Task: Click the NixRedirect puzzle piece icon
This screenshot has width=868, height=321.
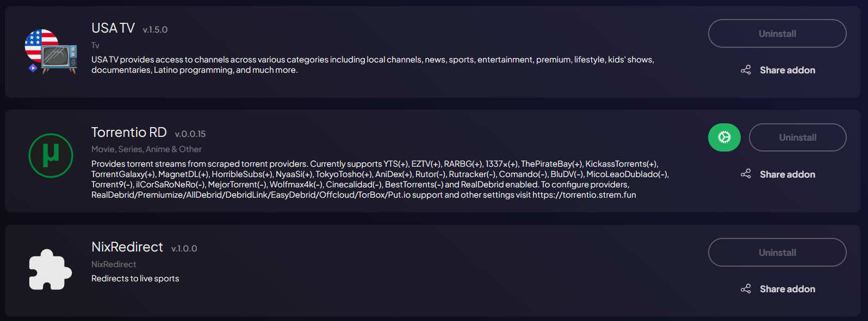Action: pos(50,270)
